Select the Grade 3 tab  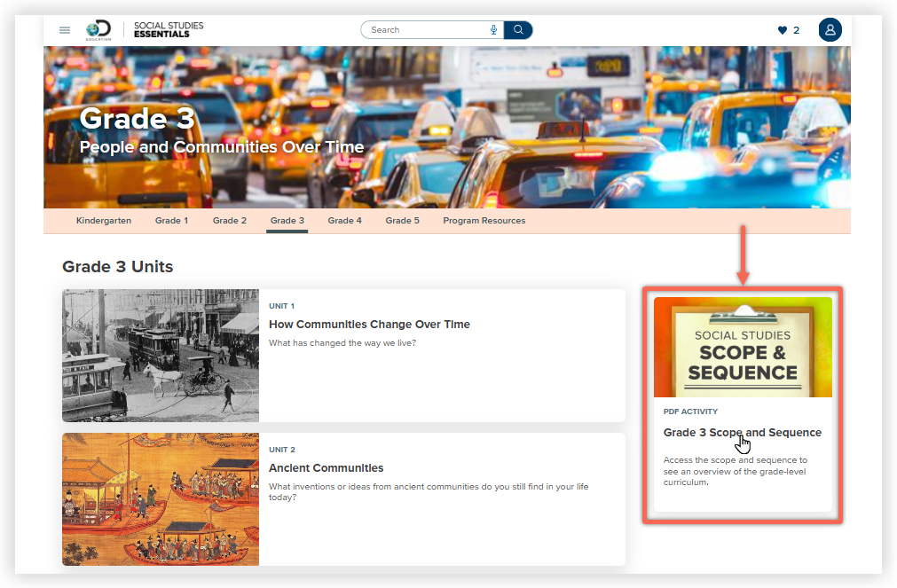[287, 220]
